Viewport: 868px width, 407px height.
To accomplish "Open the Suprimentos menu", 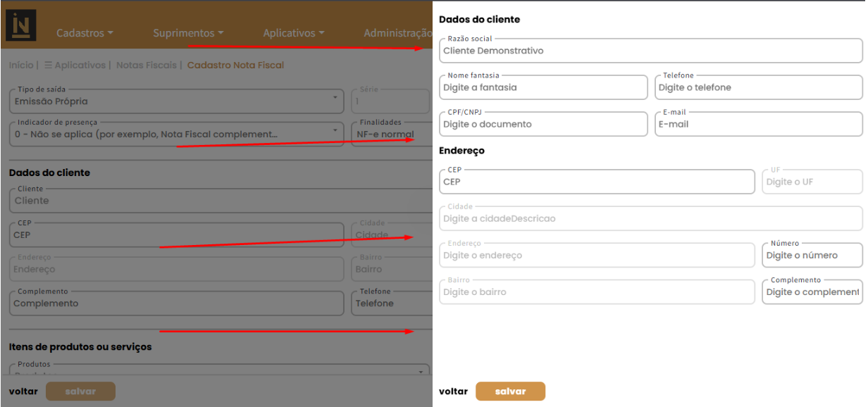I will (188, 33).
